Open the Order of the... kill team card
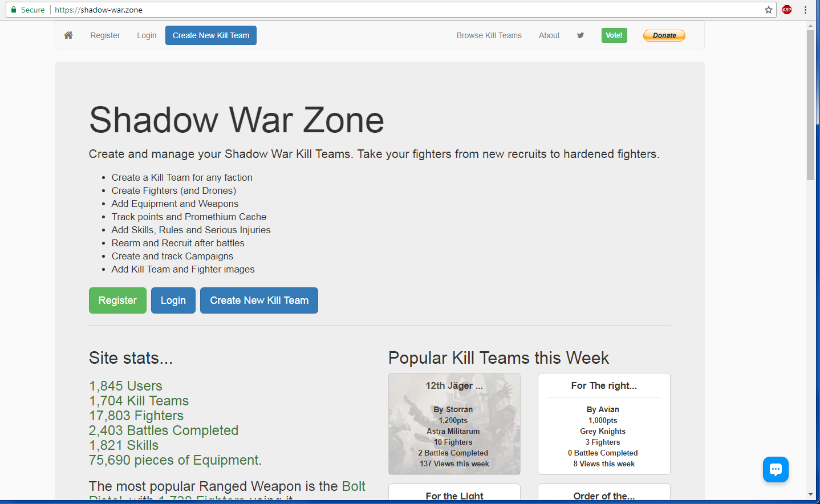Image resolution: width=820 pixels, height=504 pixels. coord(604,492)
